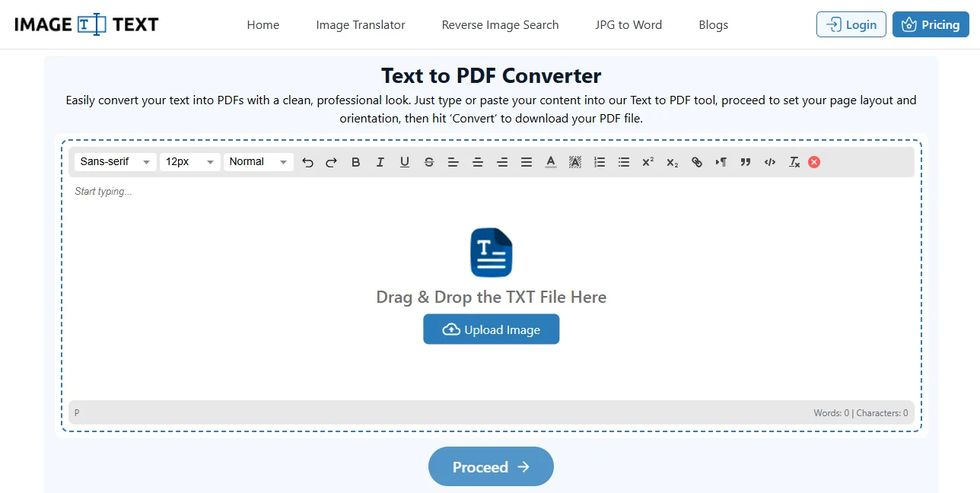This screenshot has height=493, width=980.
Task: Click the Login button
Action: [x=851, y=24]
